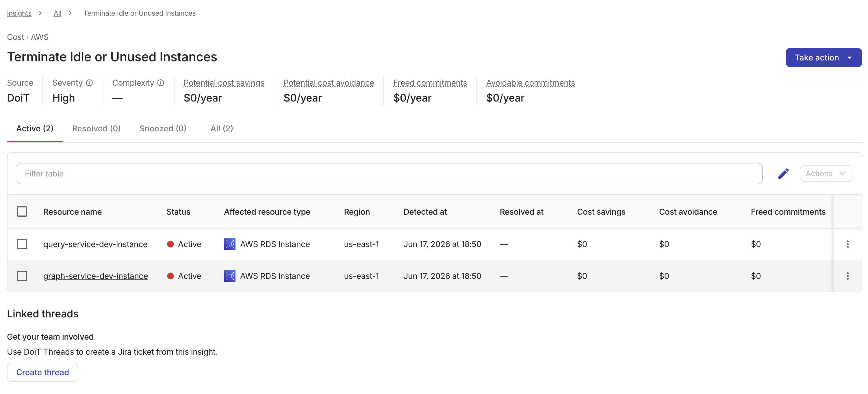Open row menu for graph-service-dev-instance
The width and height of the screenshot is (868, 394).
click(847, 276)
